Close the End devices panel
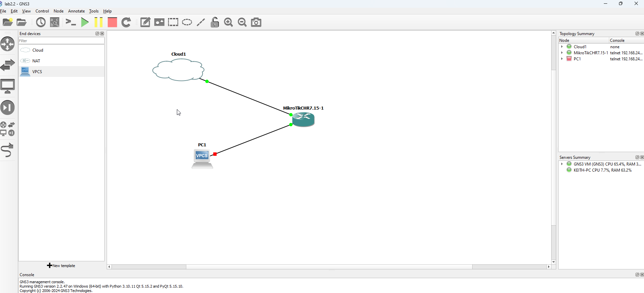The height and width of the screenshot is (293, 644). (x=102, y=34)
